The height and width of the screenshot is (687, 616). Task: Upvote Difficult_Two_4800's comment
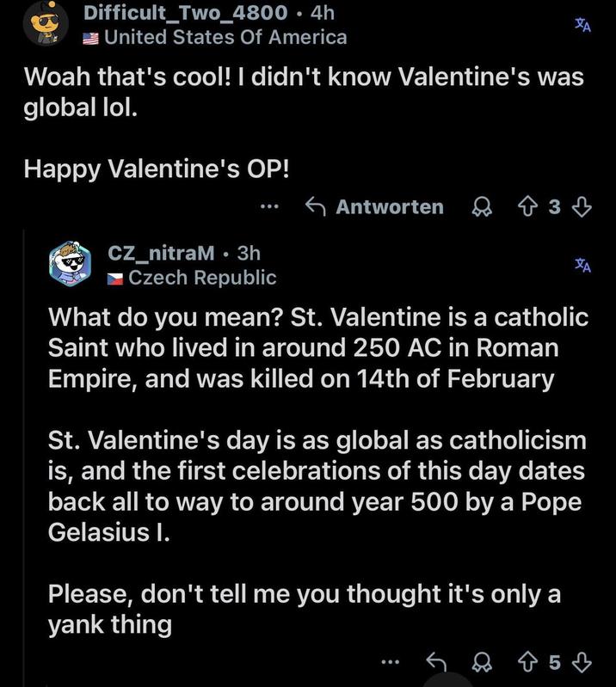click(527, 206)
